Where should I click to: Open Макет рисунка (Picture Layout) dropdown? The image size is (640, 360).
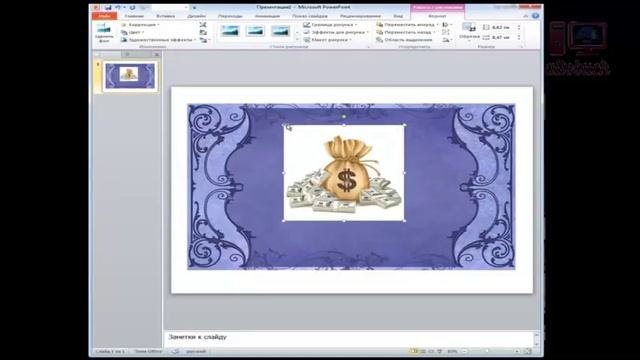click(328, 40)
